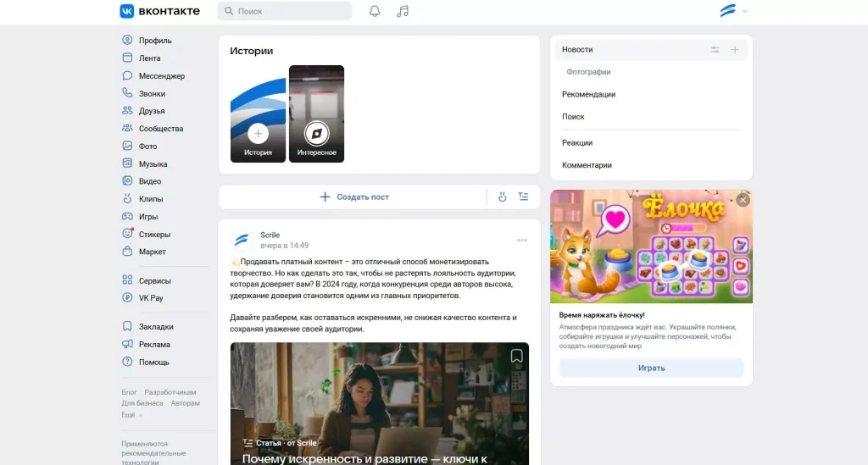The height and width of the screenshot is (465, 868).
Task: Open the notifications bell icon
Action: [375, 11]
